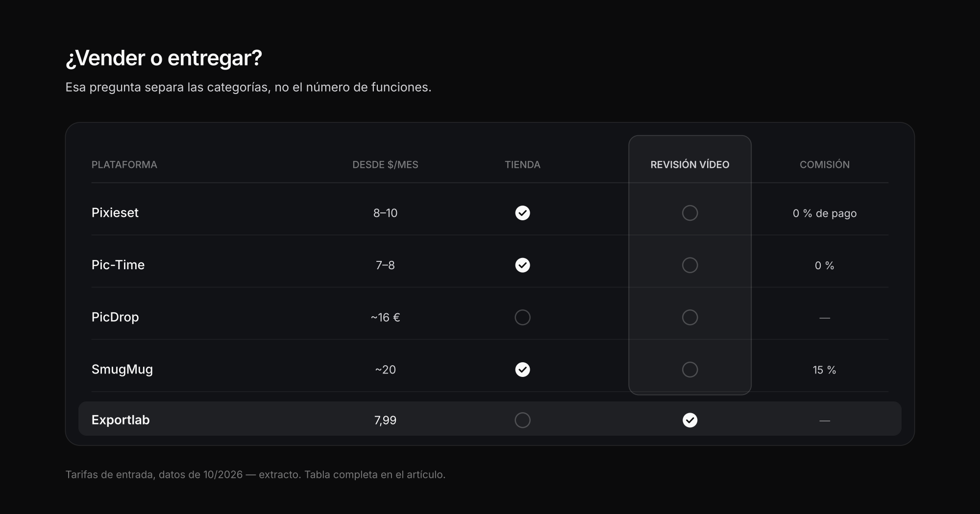Click the 7–8 price for Pic-Time
Screen dimensions: 980x514
(x=385, y=265)
